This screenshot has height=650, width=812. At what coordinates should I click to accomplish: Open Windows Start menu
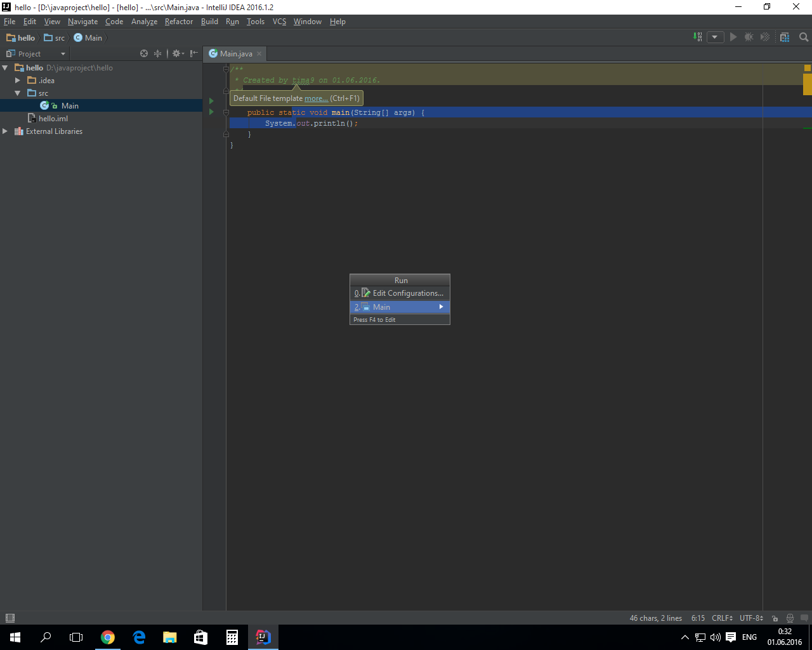(15, 637)
